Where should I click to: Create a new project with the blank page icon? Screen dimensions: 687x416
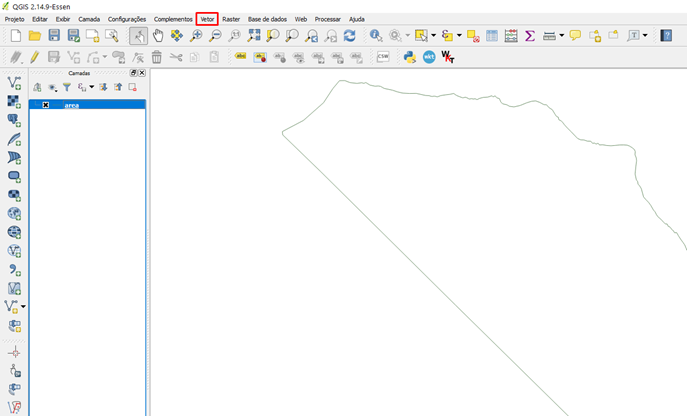pyautogui.click(x=16, y=36)
